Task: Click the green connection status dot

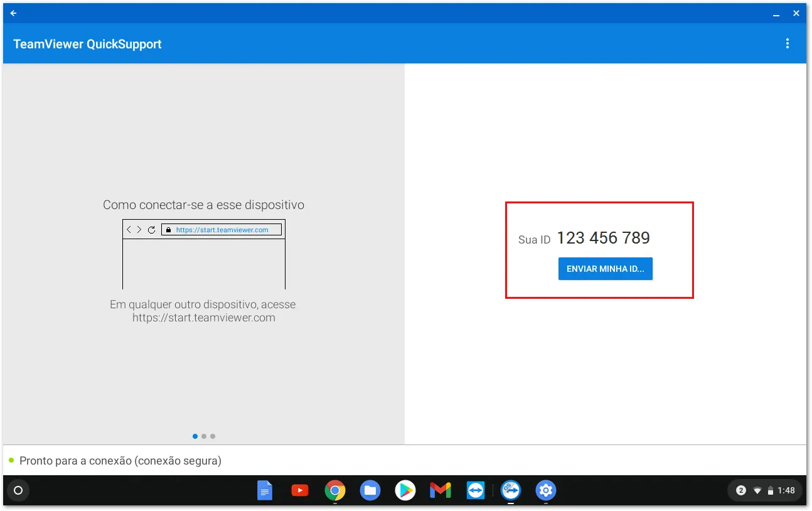Action: tap(11, 460)
